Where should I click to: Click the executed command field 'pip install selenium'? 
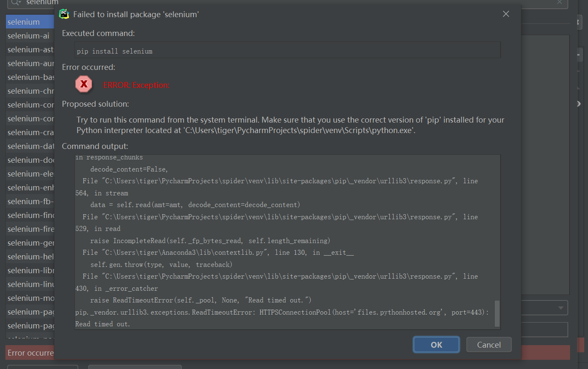pyautogui.click(x=287, y=50)
